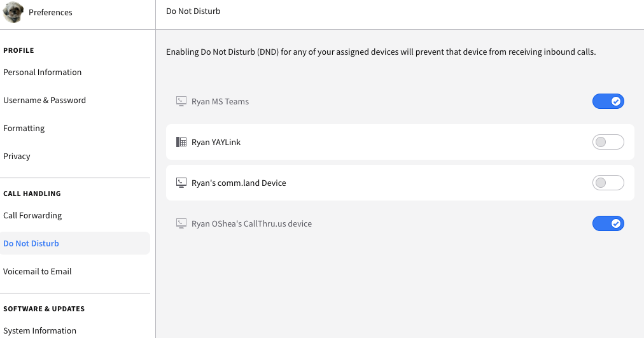Go to Username & Password section

tap(45, 100)
